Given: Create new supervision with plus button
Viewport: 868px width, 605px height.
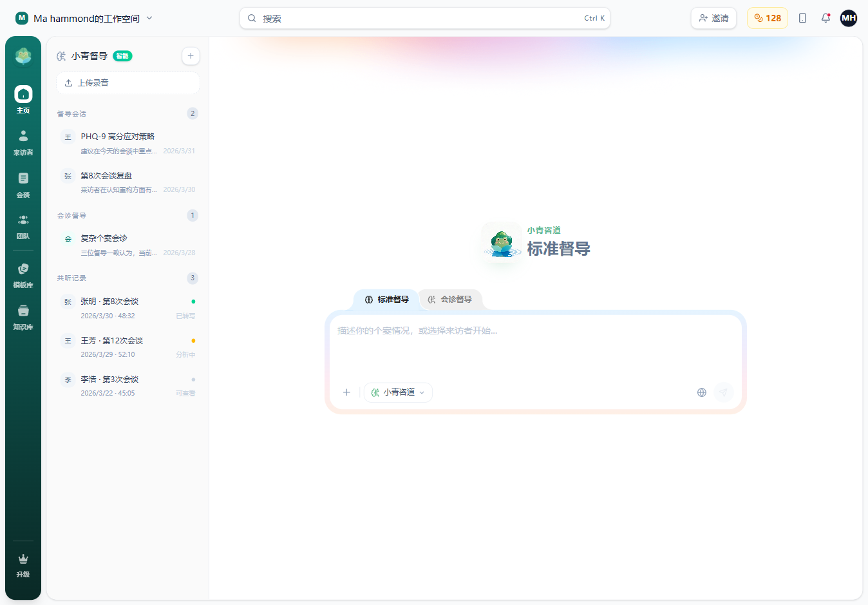Looking at the screenshot, I should pyautogui.click(x=191, y=56).
